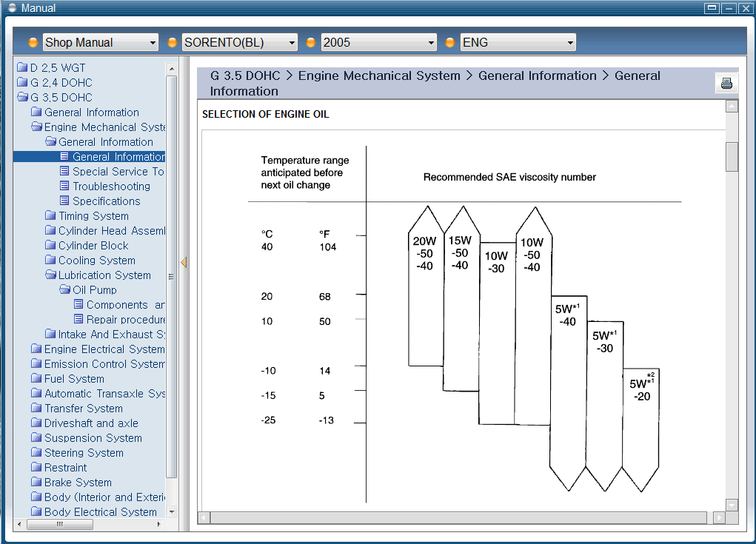Click the folder icon beside D 2,5 WGT
756x544 pixels.
point(22,68)
